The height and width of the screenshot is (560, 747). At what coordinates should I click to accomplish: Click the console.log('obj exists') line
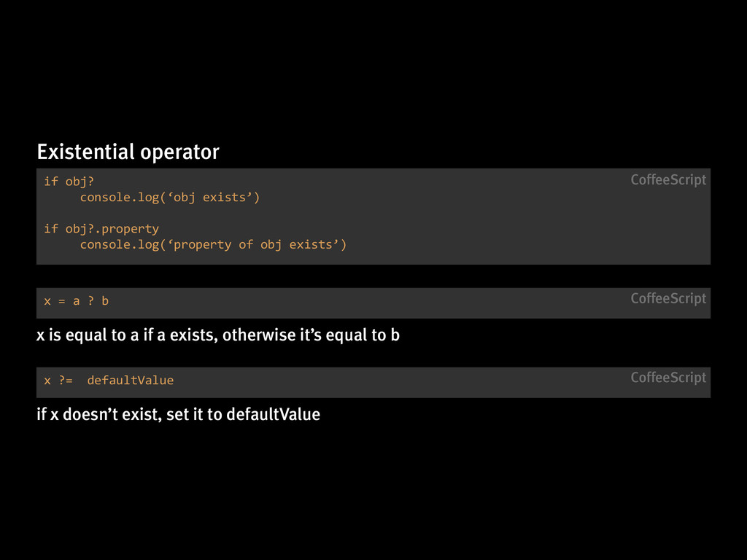click(169, 197)
